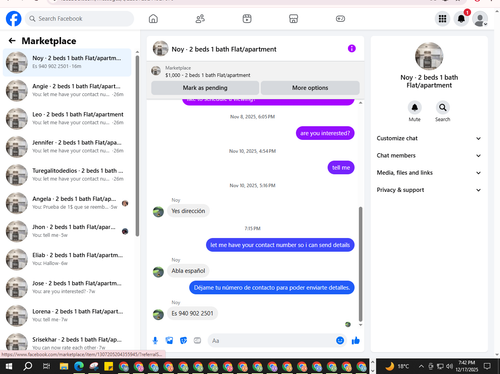Click the conversation list scrollbar thumb
Screen dimensions: 500x374
click(137, 146)
